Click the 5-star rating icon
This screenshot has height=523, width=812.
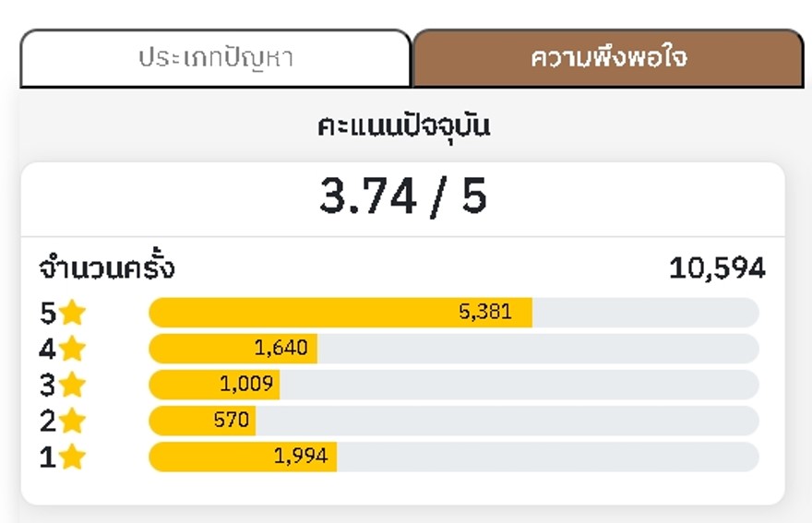[72, 313]
